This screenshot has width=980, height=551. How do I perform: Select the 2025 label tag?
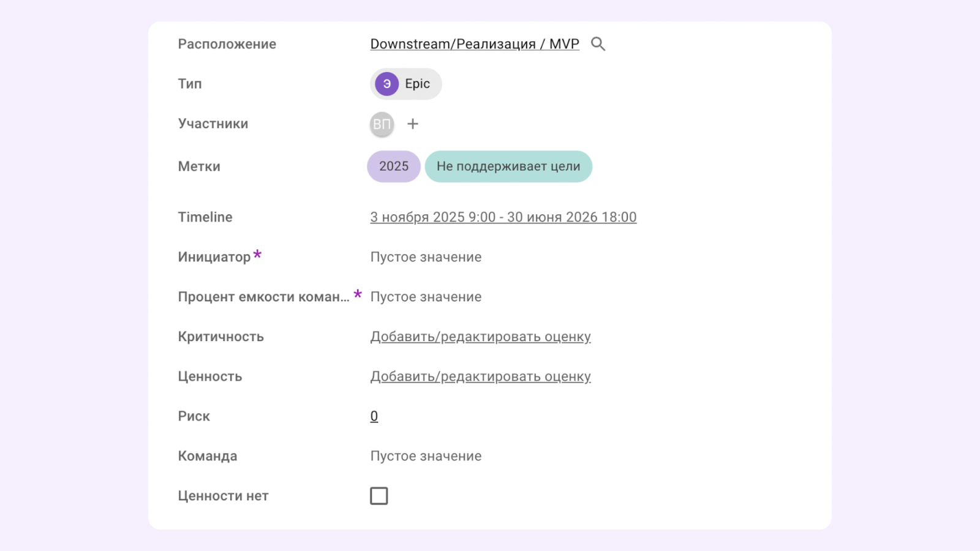[393, 166]
